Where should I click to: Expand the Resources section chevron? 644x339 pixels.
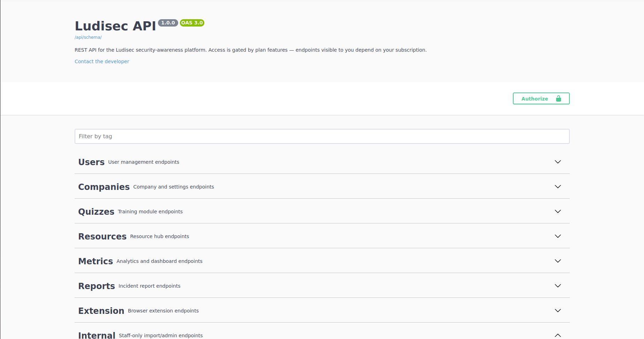click(558, 236)
